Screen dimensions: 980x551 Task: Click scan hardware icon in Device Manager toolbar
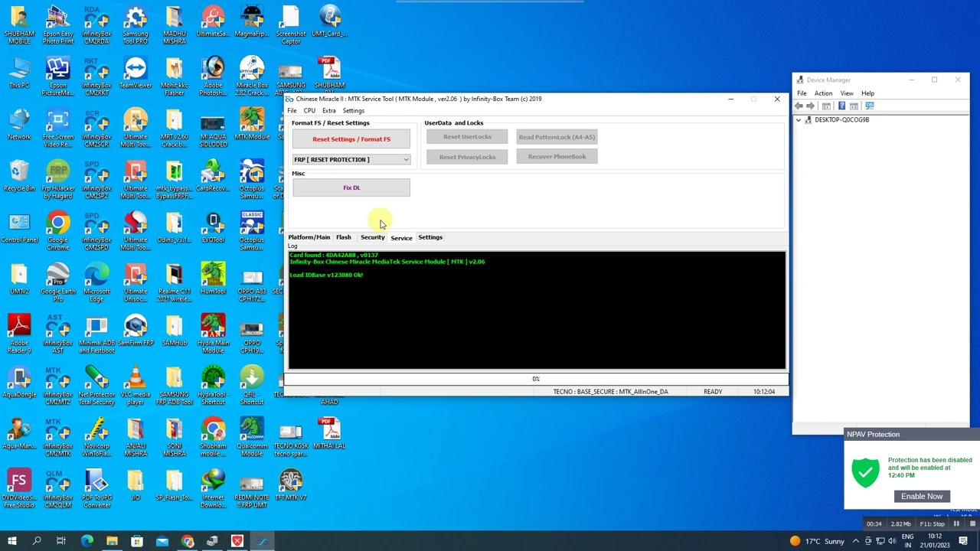pyautogui.click(x=868, y=106)
